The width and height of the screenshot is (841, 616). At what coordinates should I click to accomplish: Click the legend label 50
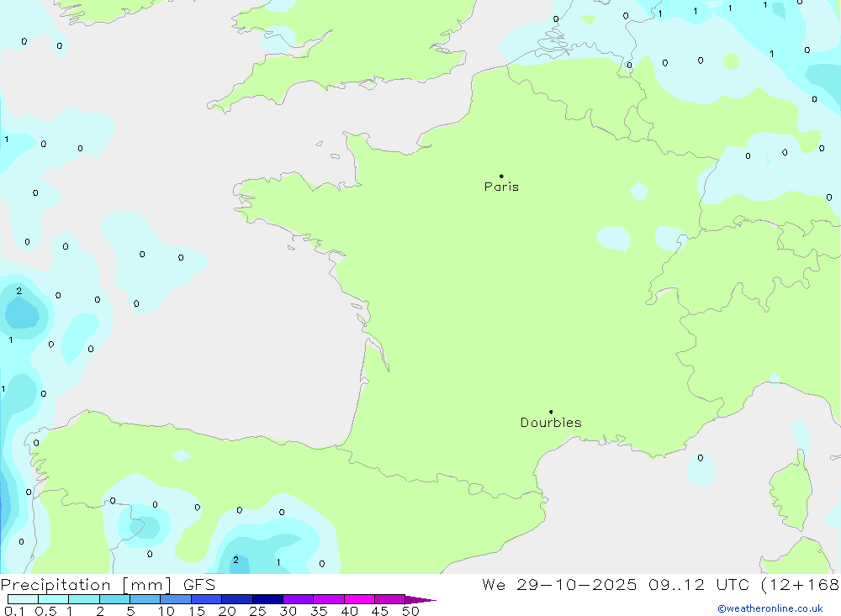coord(410,611)
